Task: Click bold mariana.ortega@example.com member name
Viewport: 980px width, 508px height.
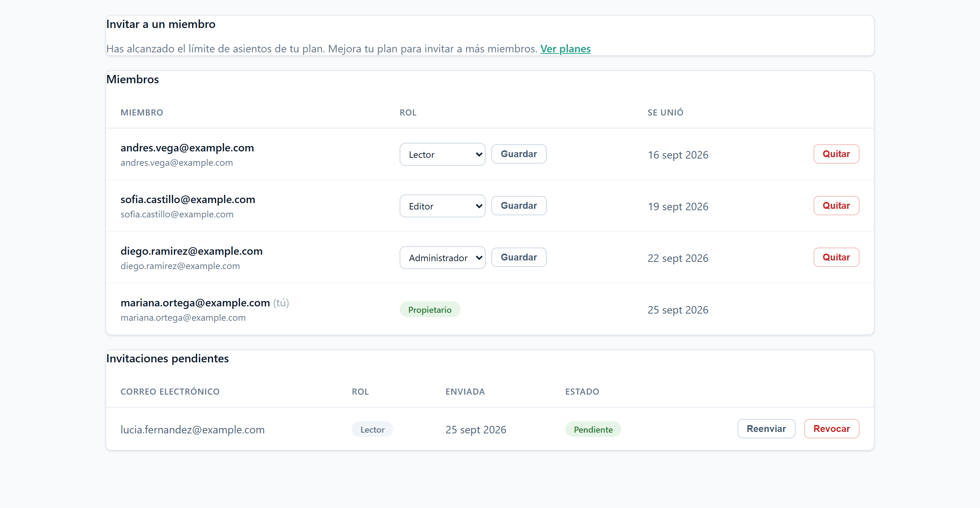Action: pyautogui.click(x=195, y=303)
